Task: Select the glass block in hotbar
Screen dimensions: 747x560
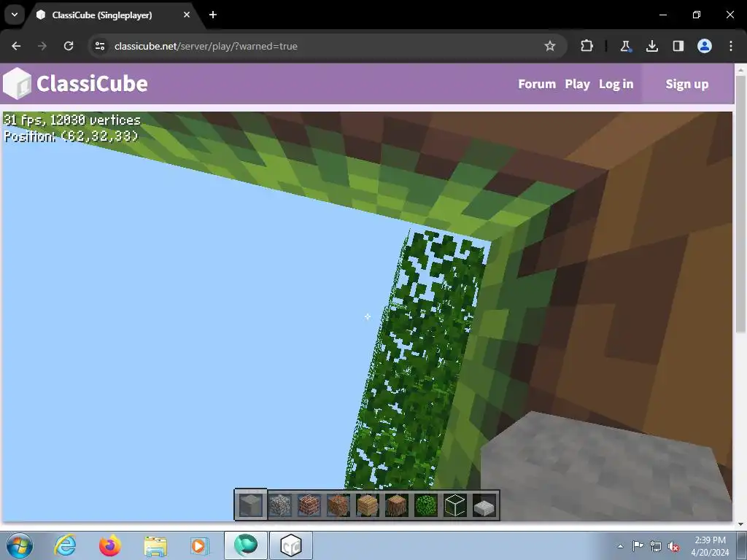Action: coord(455,505)
